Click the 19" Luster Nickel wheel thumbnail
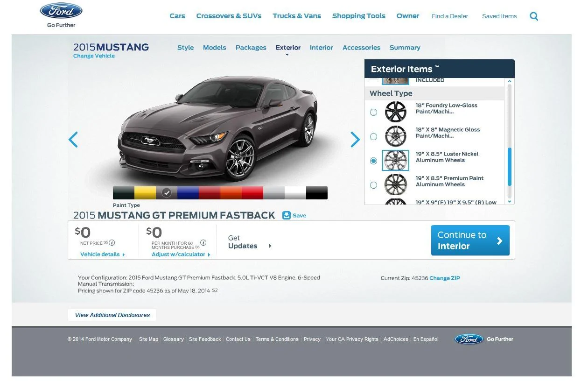The image size is (588, 382). [x=396, y=161]
